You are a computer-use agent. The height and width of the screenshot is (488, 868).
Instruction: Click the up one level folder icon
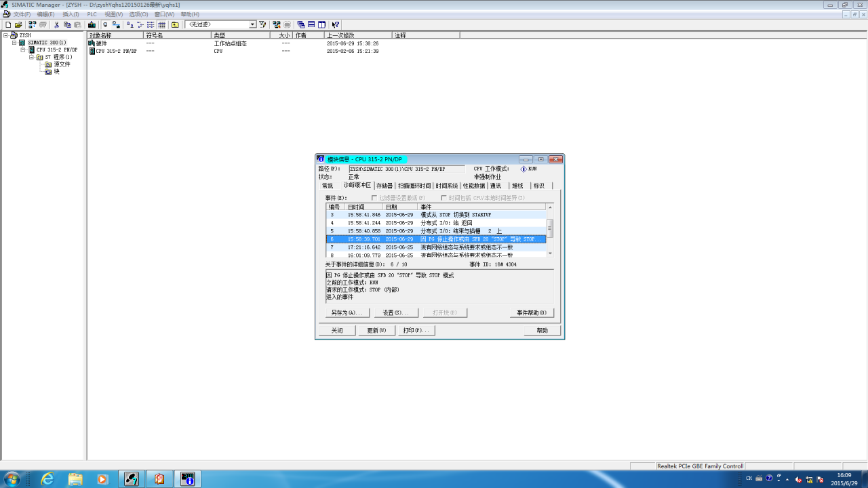click(175, 24)
